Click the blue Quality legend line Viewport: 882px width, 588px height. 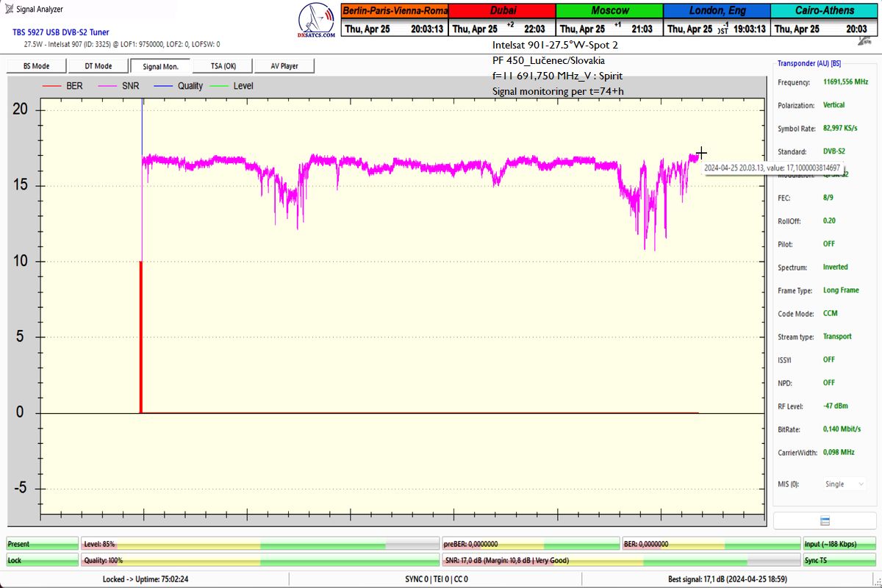(x=163, y=86)
